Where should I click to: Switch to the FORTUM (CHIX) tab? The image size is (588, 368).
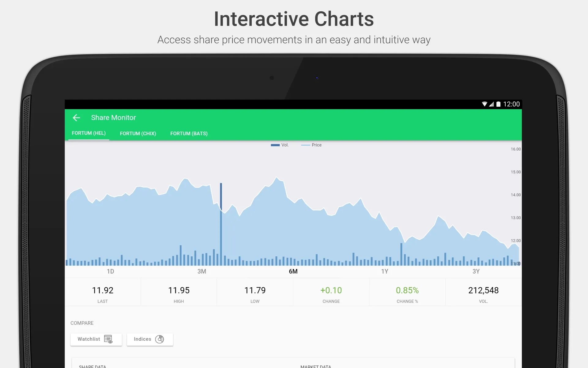coord(138,133)
